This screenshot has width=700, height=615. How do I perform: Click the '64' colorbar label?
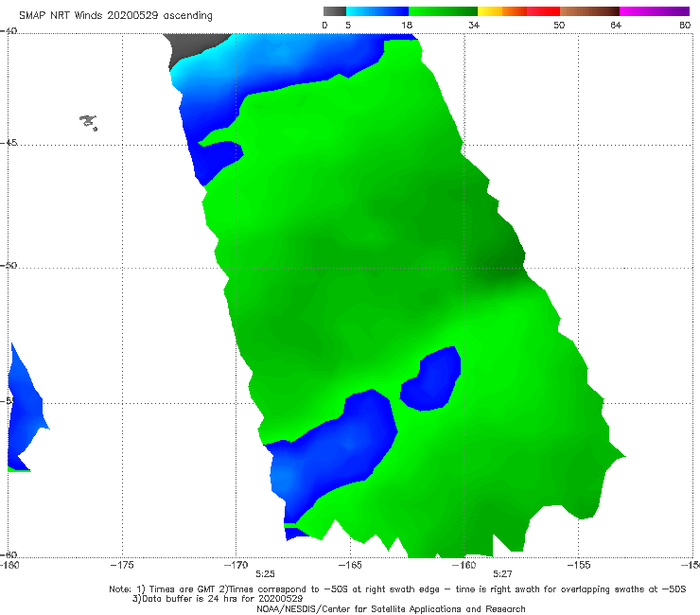[616, 25]
